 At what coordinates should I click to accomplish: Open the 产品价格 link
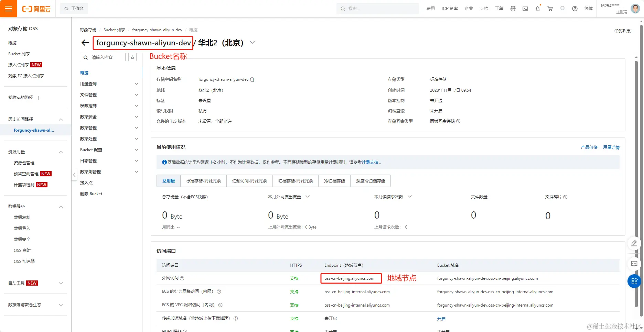[x=589, y=147]
